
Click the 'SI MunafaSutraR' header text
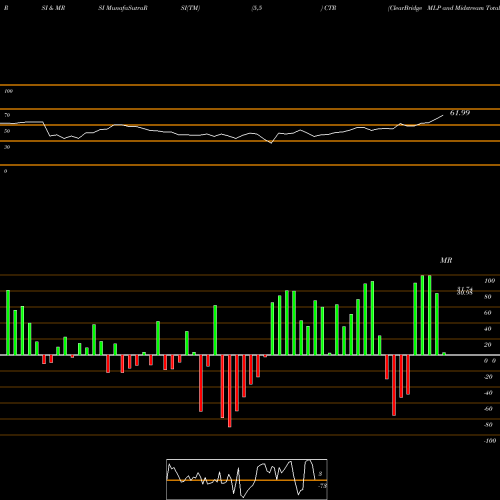click(x=123, y=8)
